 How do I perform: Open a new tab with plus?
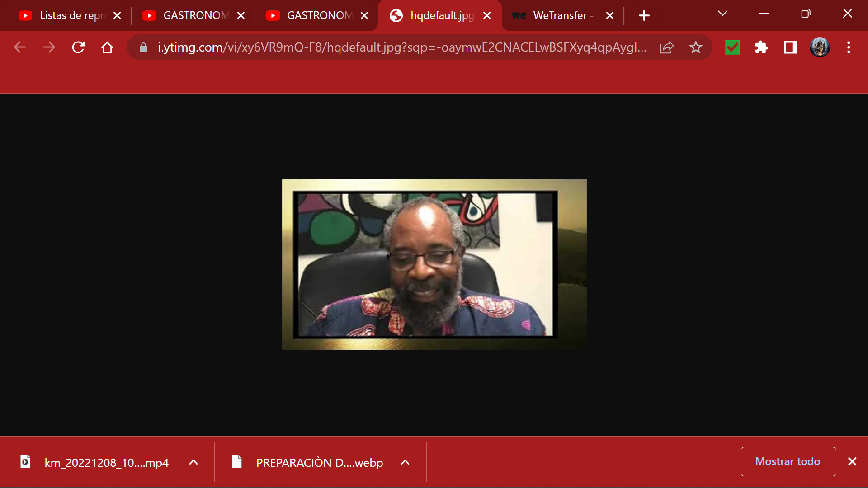(644, 15)
